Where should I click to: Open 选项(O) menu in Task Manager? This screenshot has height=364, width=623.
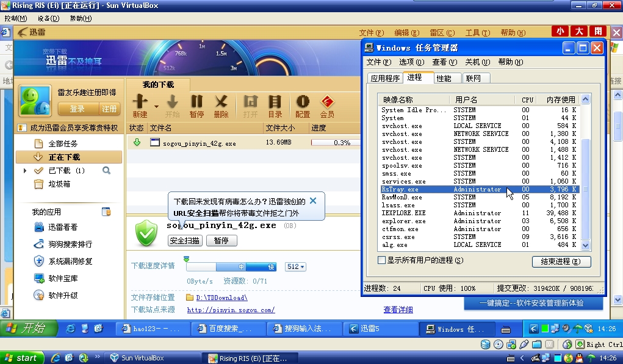pyautogui.click(x=412, y=62)
